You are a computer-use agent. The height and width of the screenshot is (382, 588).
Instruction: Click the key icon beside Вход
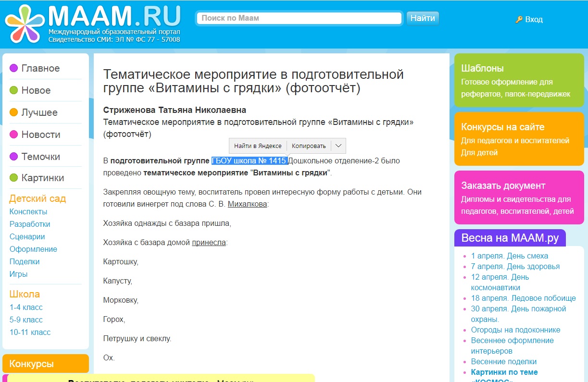point(519,20)
